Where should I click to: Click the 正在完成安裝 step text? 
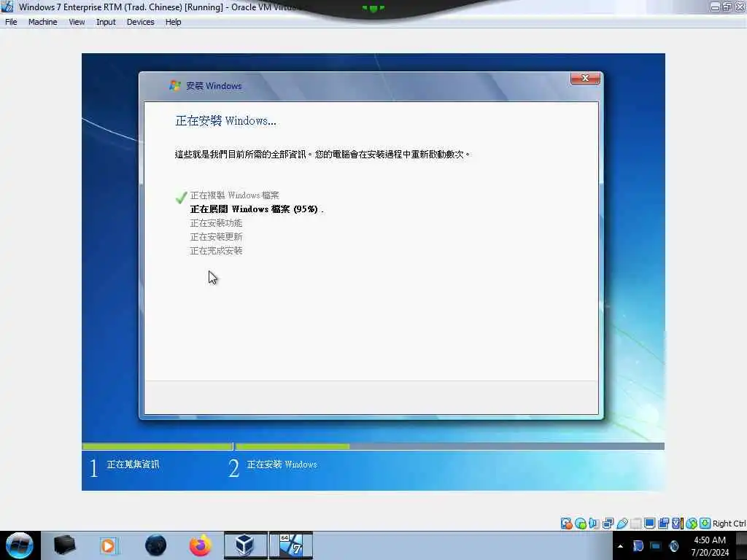pos(216,251)
